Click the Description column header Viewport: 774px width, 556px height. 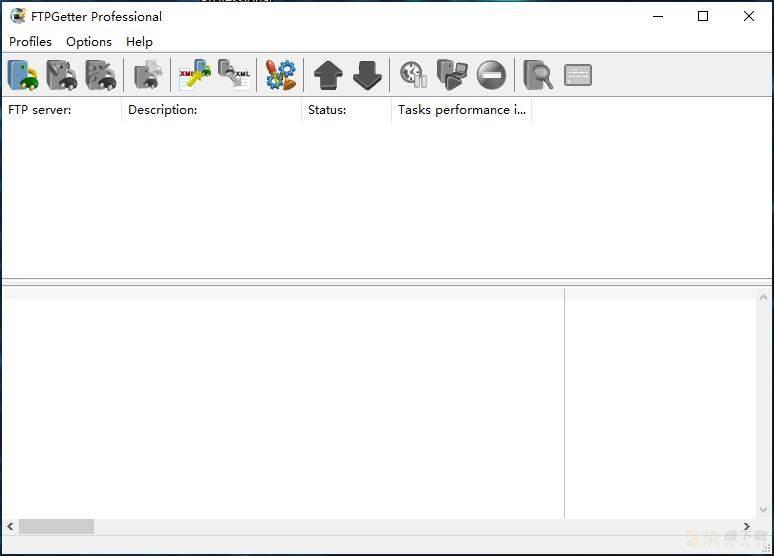click(211, 110)
